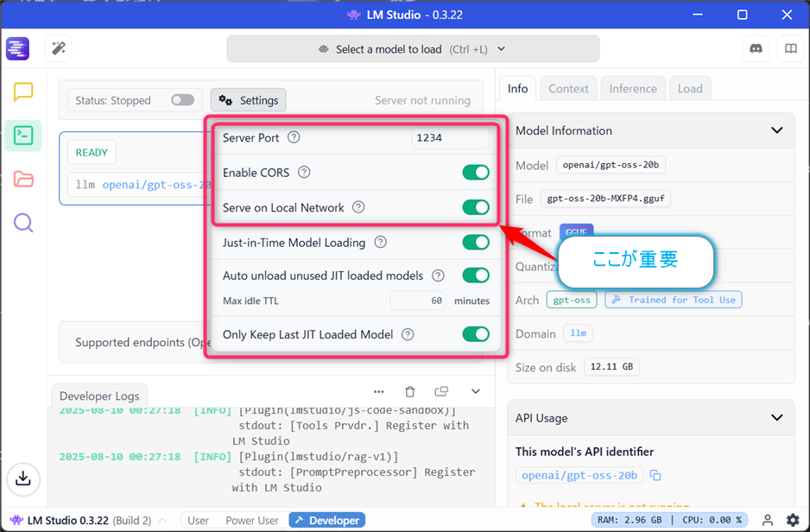Click help icon beside Serve on Local Network
The height and width of the screenshot is (532, 810).
pyautogui.click(x=358, y=207)
